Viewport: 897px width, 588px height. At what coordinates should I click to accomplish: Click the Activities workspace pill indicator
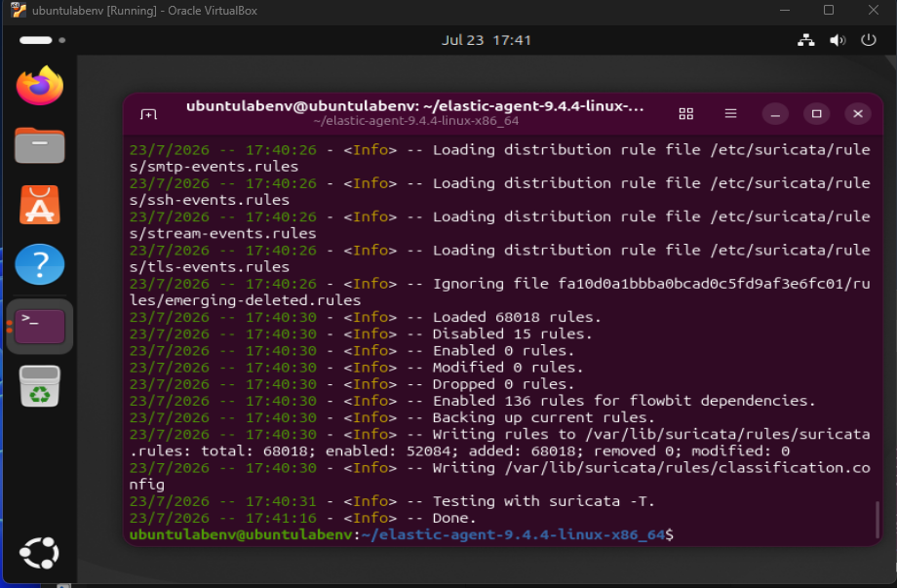coord(42,40)
